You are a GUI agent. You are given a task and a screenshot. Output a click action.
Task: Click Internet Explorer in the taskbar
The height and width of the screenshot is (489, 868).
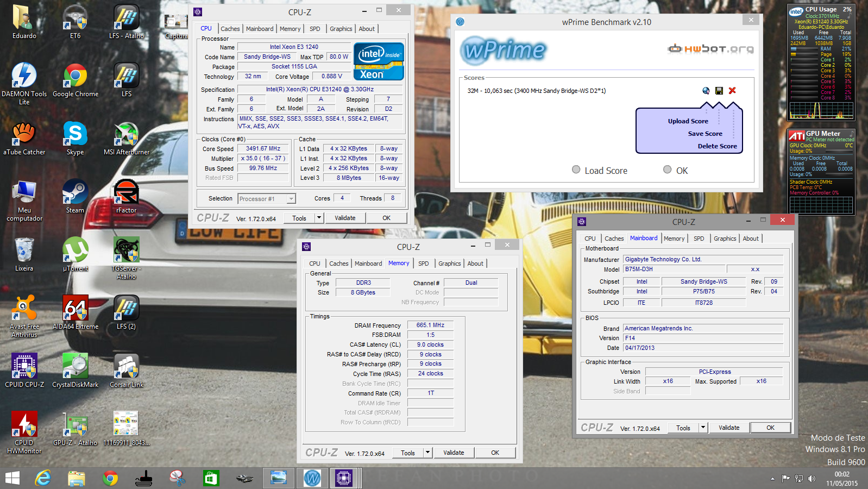[43, 478]
